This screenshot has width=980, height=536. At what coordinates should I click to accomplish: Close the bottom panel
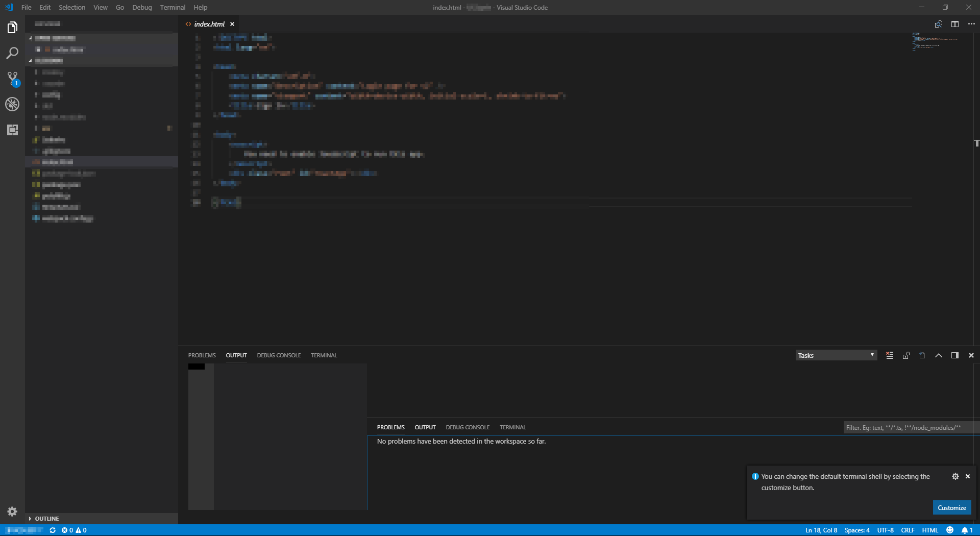tap(971, 355)
